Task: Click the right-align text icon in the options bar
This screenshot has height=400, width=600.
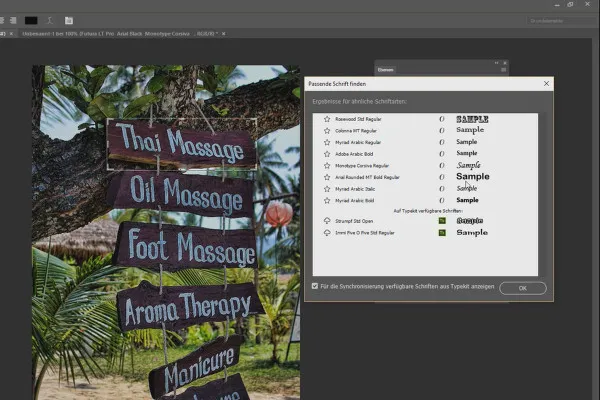Action: [13, 21]
